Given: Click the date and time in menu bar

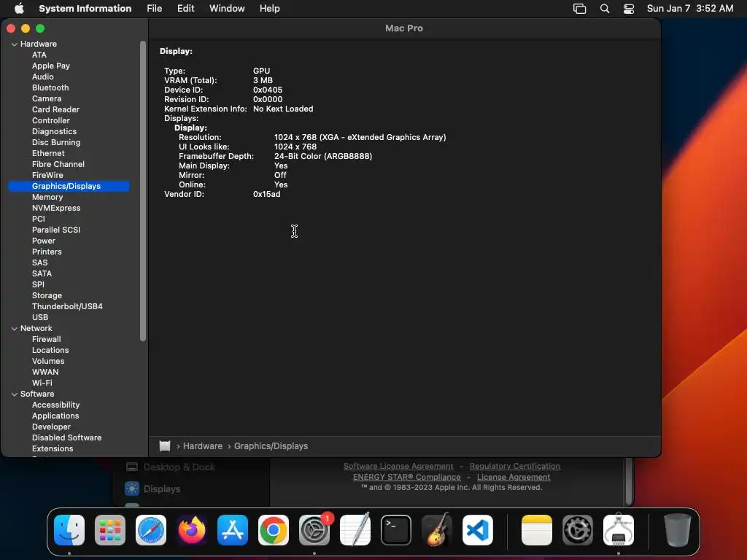Looking at the screenshot, I should tap(690, 8).
